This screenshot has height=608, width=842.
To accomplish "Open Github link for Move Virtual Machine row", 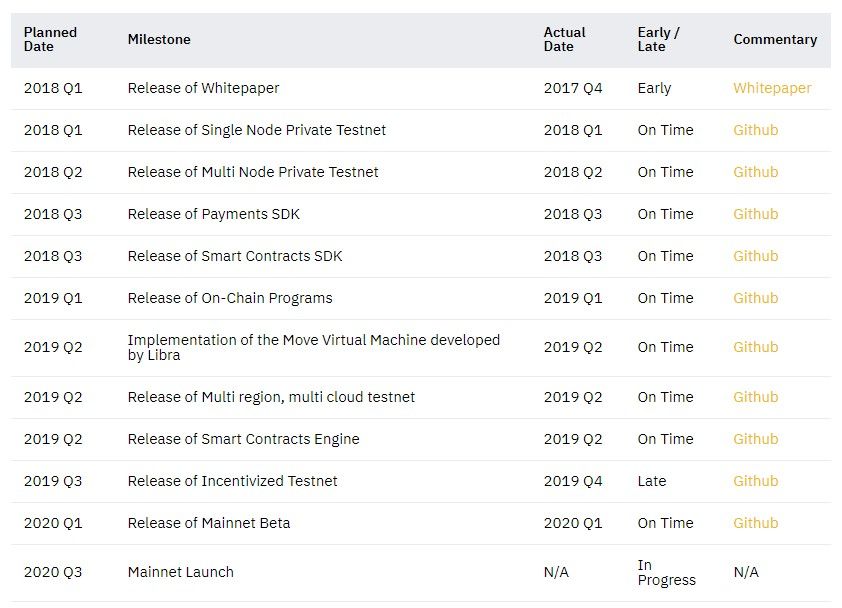I will [x=755, y=347].
